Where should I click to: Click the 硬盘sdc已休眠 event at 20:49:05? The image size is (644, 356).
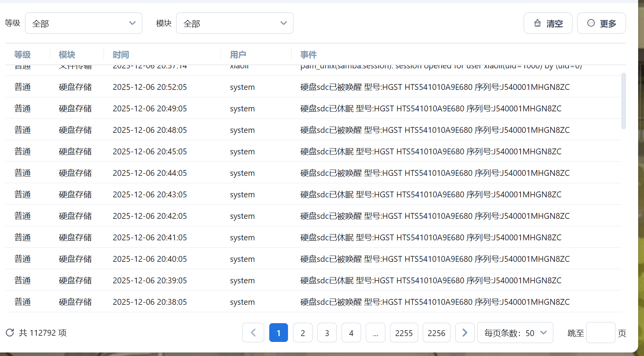tap(431, 109)
